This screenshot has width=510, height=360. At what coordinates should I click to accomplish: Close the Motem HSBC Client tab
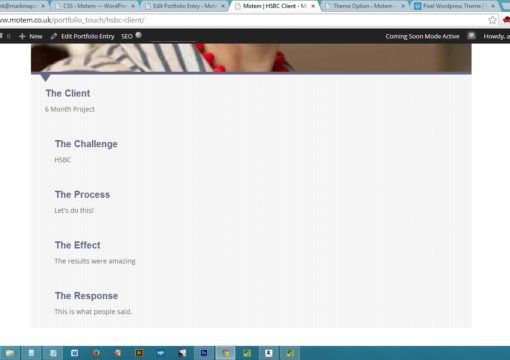313,6
